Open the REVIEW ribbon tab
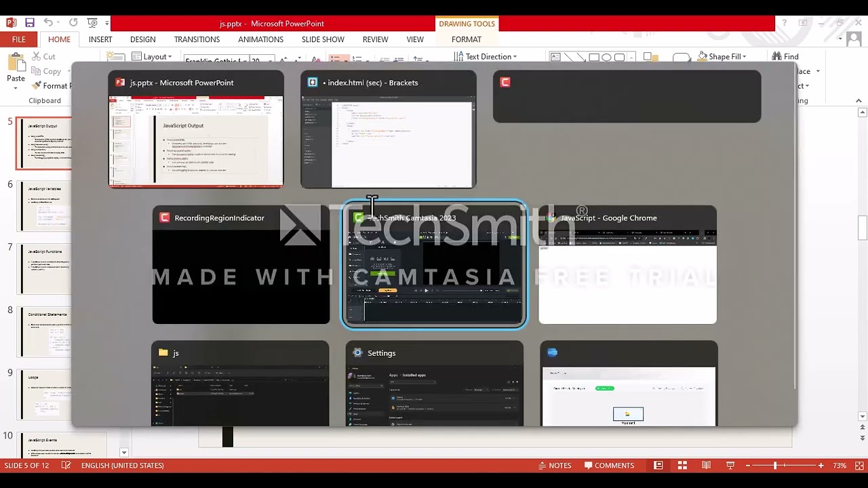Image resolution: width=868 pixels, height=488 pixels. coord(375,39)
